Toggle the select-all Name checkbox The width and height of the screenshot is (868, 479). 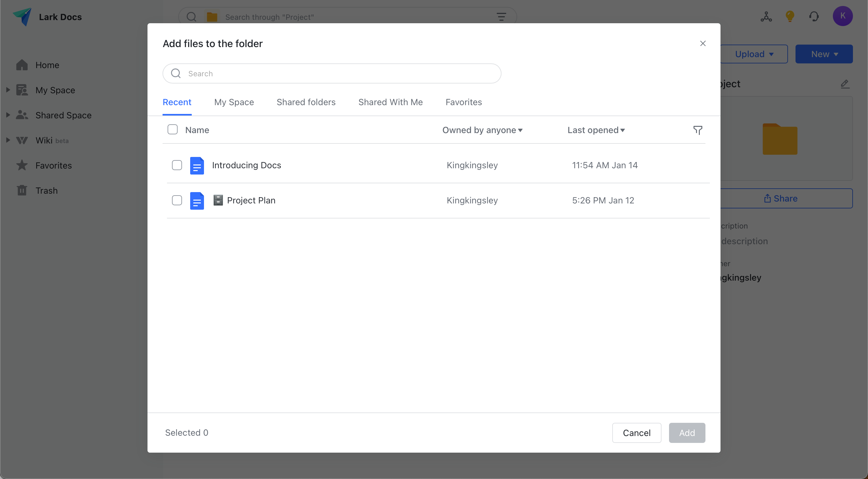point(173,130)
